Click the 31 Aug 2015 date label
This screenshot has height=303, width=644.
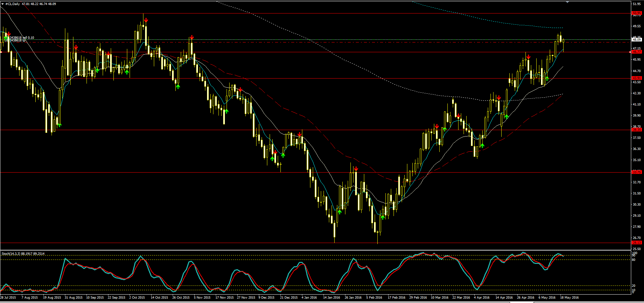[73, 298]
